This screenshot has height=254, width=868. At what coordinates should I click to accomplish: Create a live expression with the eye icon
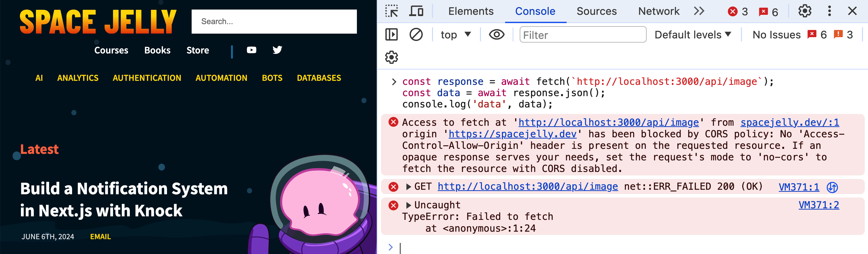click(496, 34)
